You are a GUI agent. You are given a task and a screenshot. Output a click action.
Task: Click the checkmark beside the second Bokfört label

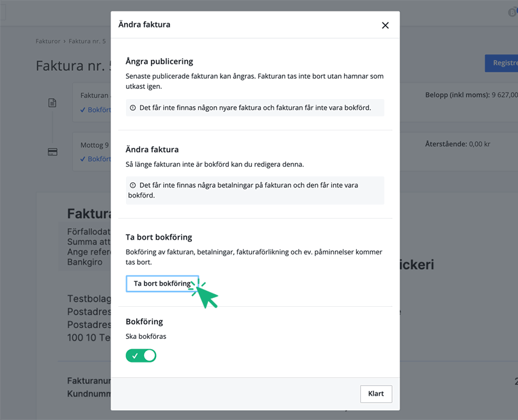pyautogui.click(x=82, y=159)
